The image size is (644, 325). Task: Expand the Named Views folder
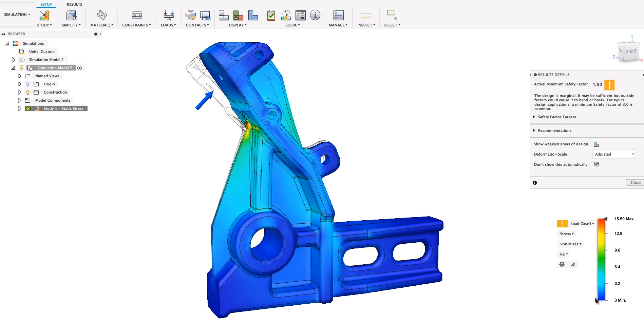point(19,76)
